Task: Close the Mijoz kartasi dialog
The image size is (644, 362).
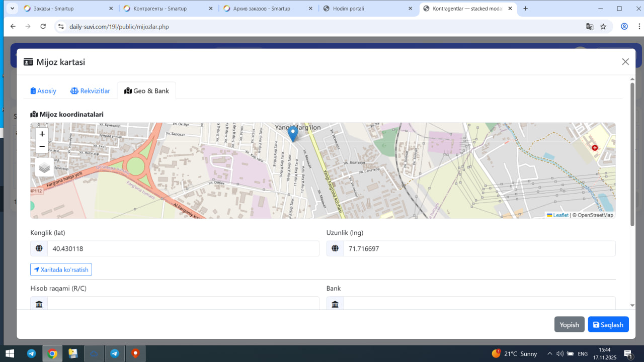Action: point(625,62)
